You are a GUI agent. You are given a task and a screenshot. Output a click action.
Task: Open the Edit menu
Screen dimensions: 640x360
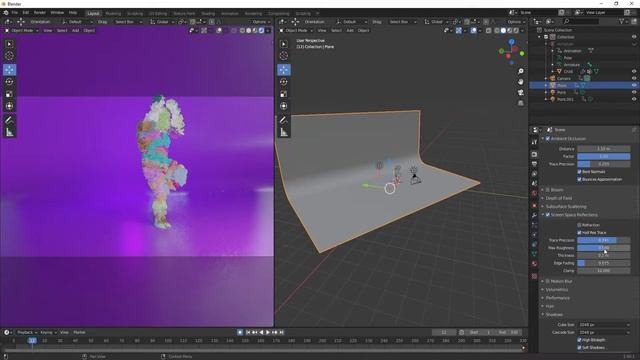pos(26,13)
